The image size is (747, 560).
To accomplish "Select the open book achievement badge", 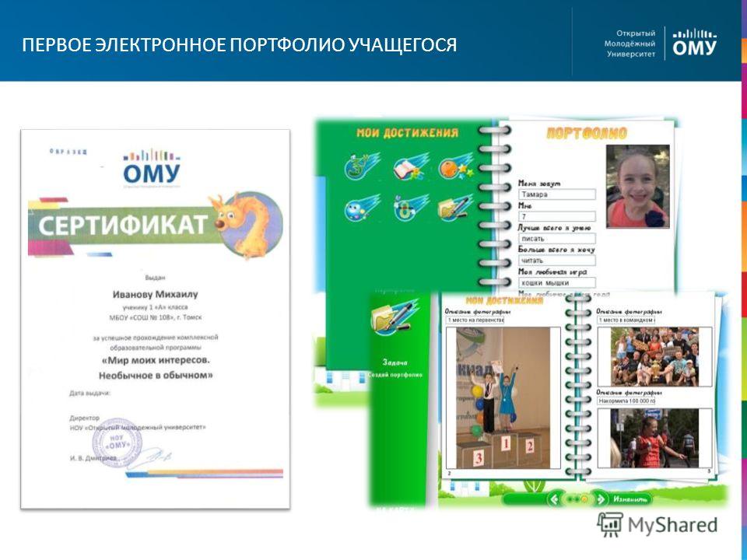I will pos(411,166).
